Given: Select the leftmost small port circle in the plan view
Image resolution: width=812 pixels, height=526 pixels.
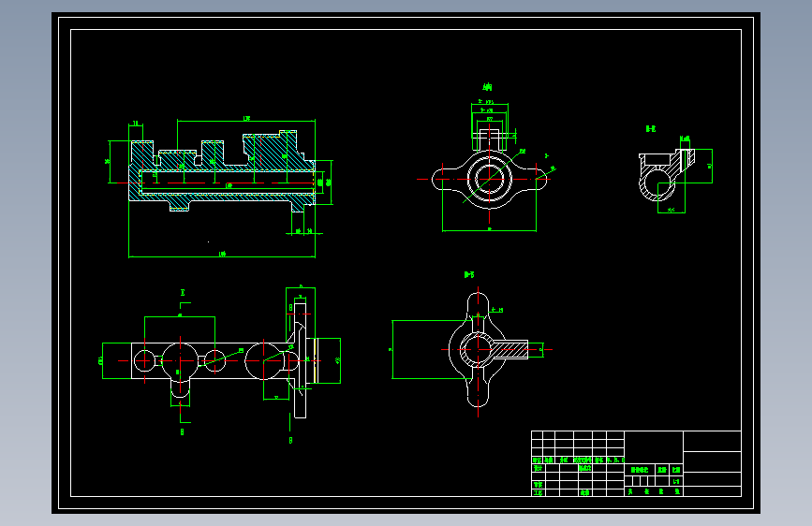Looking at the screenshot, I should 144,361.
